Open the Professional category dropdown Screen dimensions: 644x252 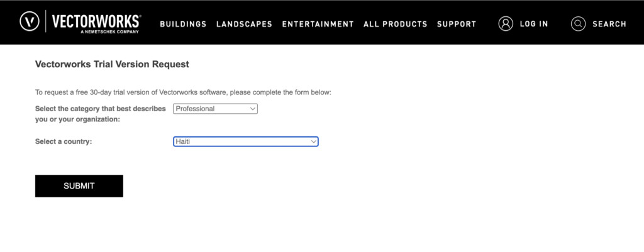[x=215, y=109]
